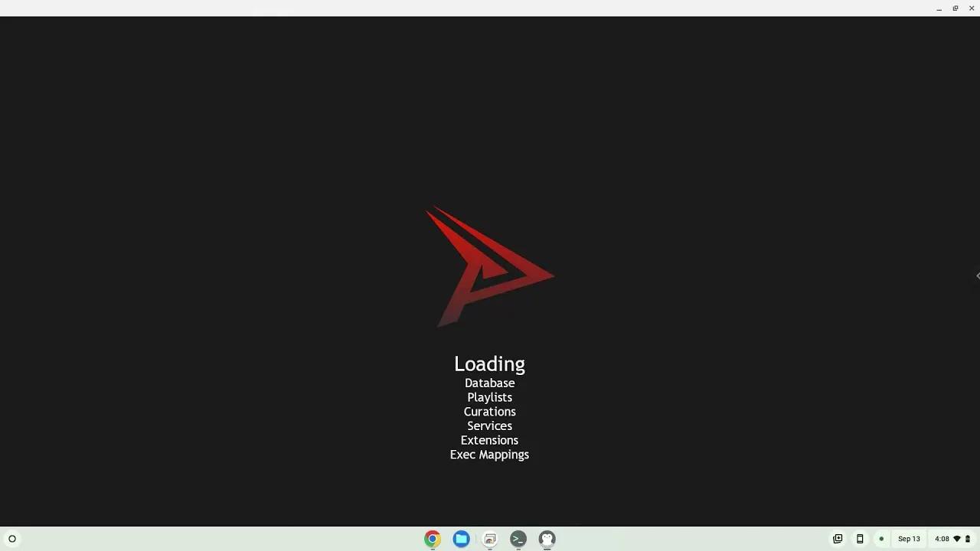Click the red arrow loading logo
The width and height of the screenshot is (980, 551).
tap(489, 267)
